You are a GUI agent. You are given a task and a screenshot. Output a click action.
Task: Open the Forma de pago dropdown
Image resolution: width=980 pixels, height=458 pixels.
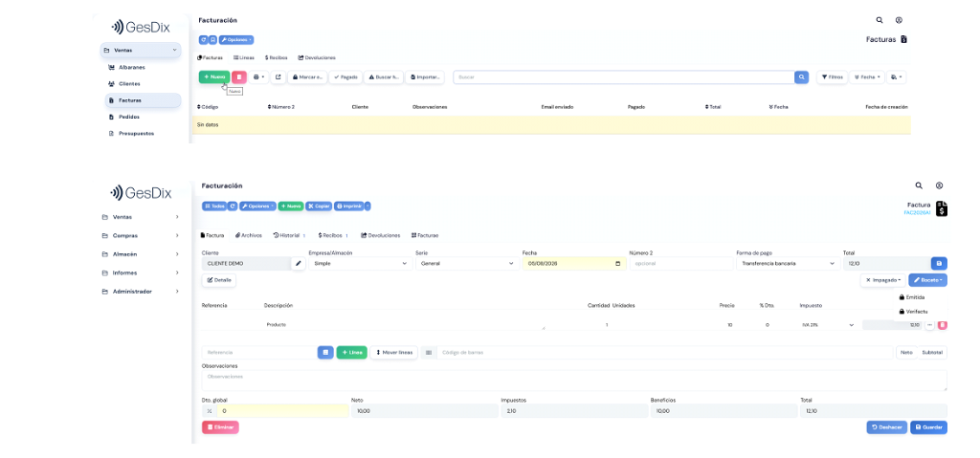click(x=787, y=264)
